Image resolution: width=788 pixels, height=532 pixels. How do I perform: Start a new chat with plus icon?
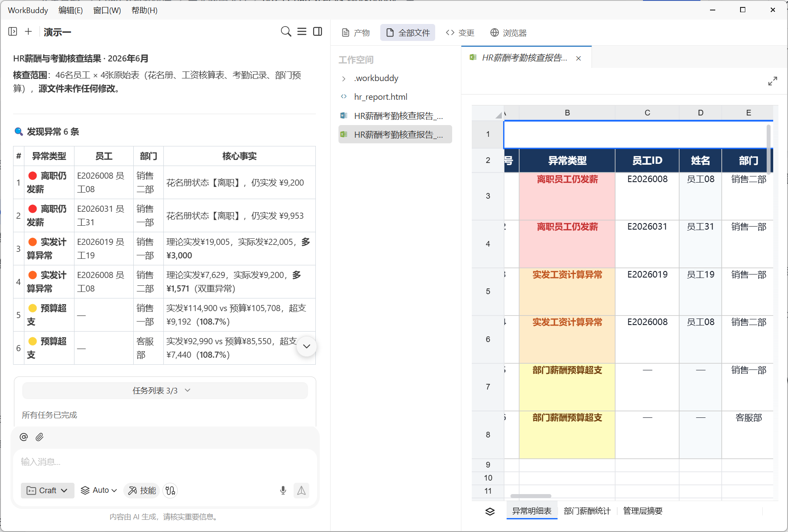tap(28, 31)
